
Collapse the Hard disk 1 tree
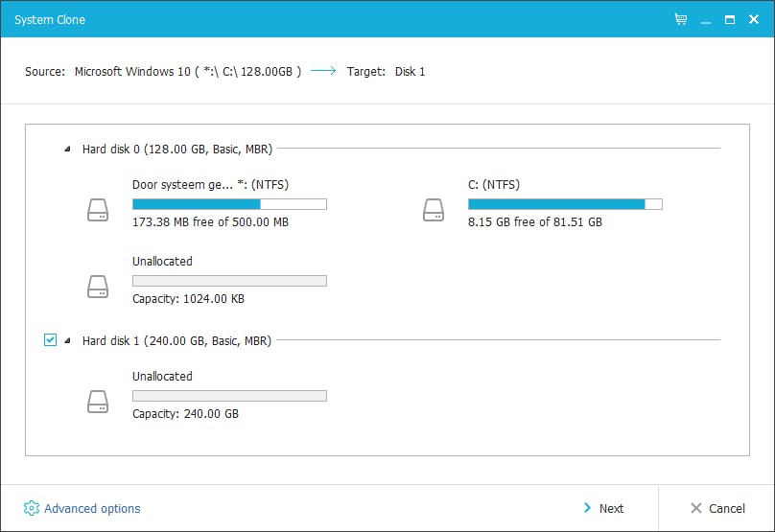(x=67, y=341)
